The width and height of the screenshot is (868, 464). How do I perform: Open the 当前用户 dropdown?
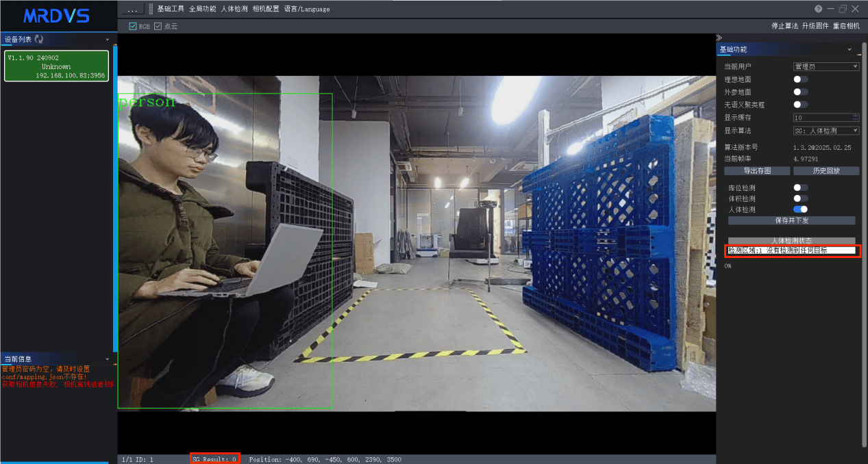point(826,66)
